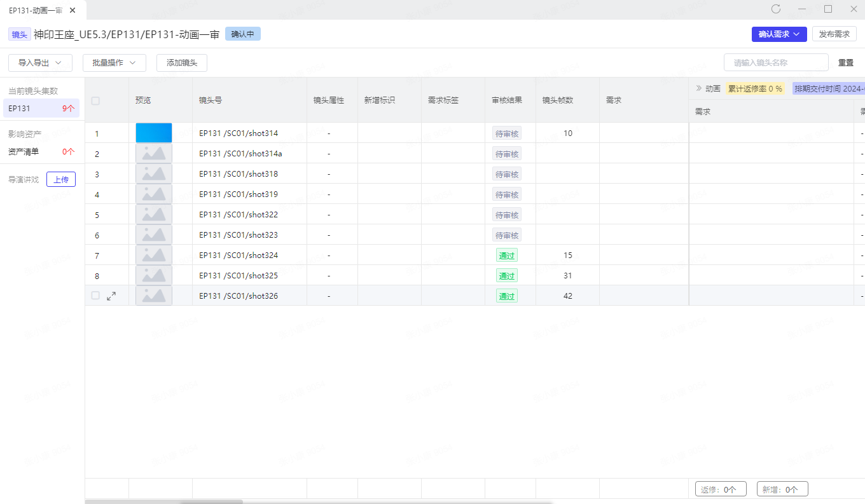Click the 添加镜头 button
Image resolution: width=865 pixels, height=504 pixels.
point(182,63)
